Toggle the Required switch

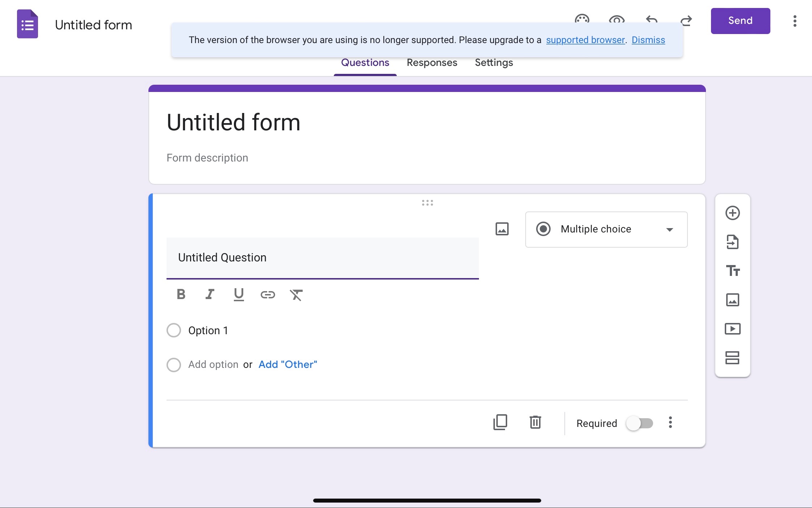(x=640, y=423)
